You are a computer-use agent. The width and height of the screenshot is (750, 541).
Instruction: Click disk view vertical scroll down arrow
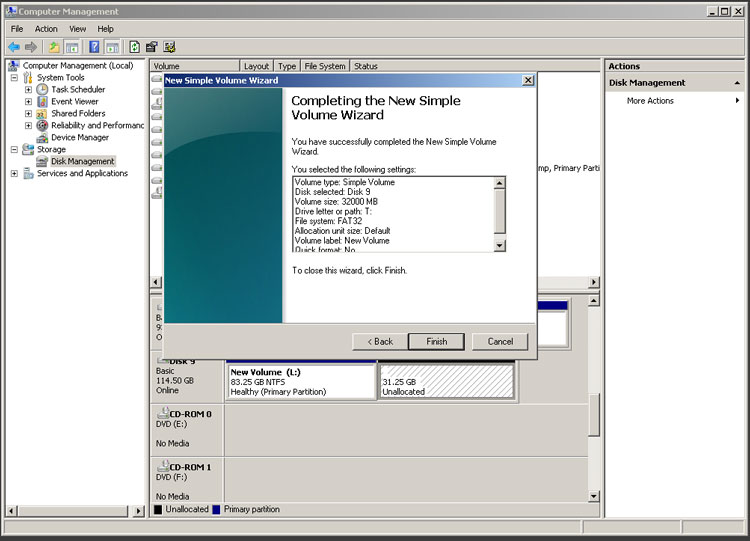tap(594, 496)
